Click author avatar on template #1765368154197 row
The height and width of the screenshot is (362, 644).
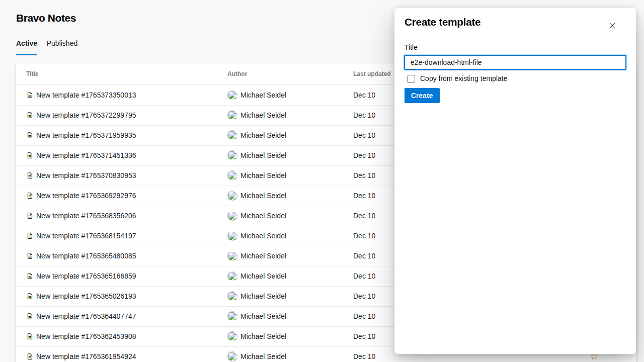click(x=232, y=236)
